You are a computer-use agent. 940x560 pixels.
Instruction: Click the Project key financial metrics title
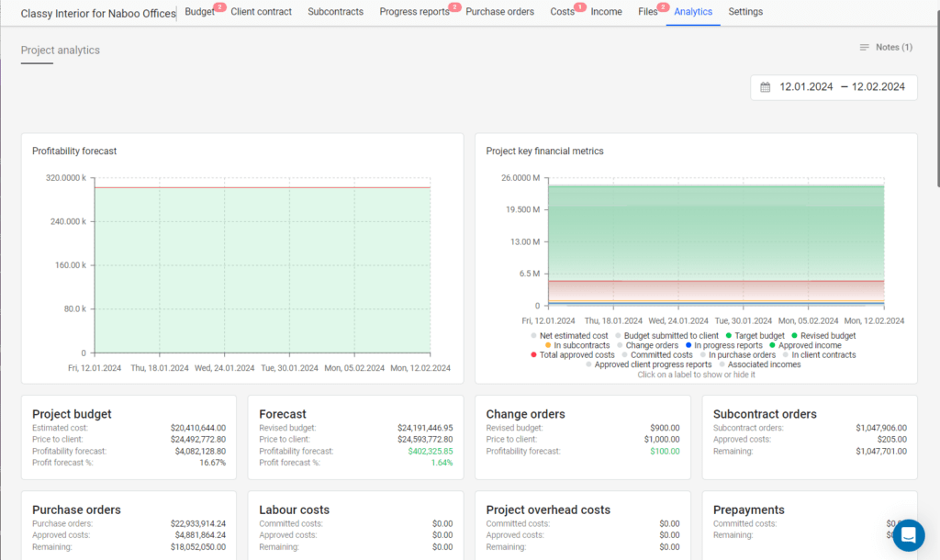[x=544, y=151]
